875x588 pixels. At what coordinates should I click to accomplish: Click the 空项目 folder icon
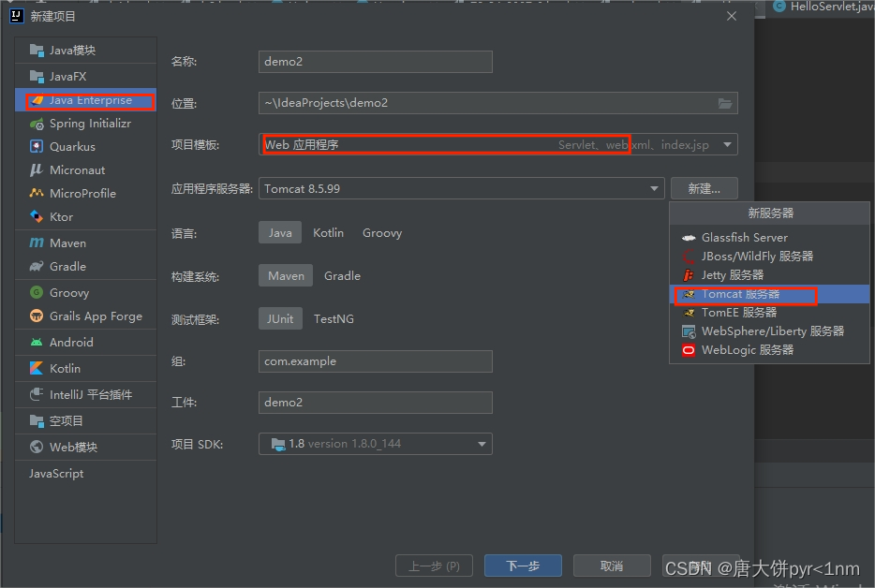37,420
